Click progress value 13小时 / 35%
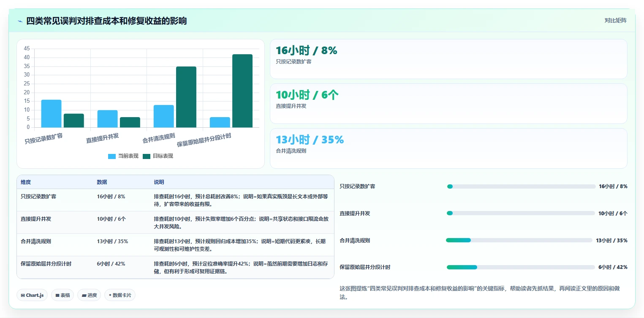The height and width of the screenshot is (318, 644). (611, 241)
